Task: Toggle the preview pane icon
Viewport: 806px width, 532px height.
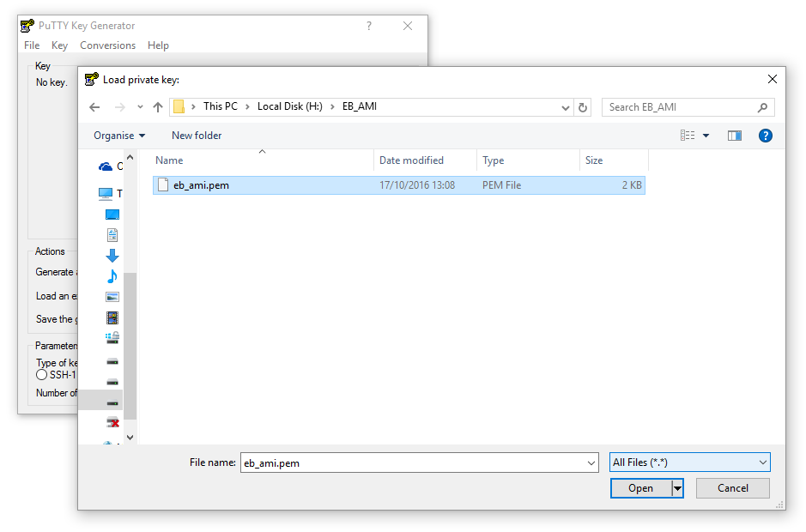Action: (x=735, y=136)
